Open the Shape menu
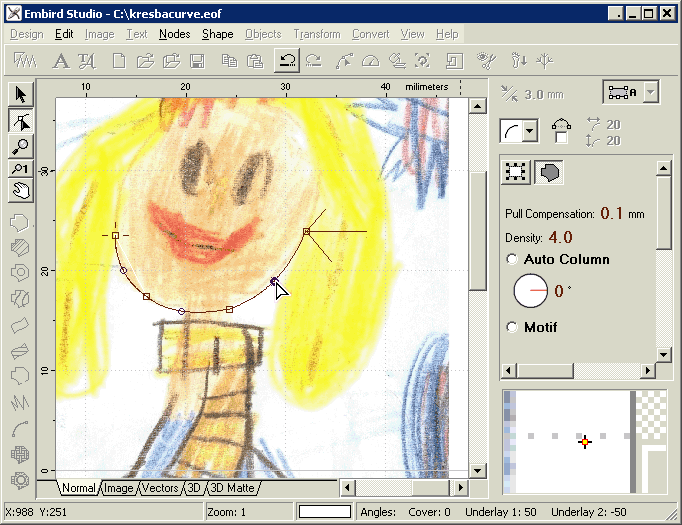 [217, 34]
